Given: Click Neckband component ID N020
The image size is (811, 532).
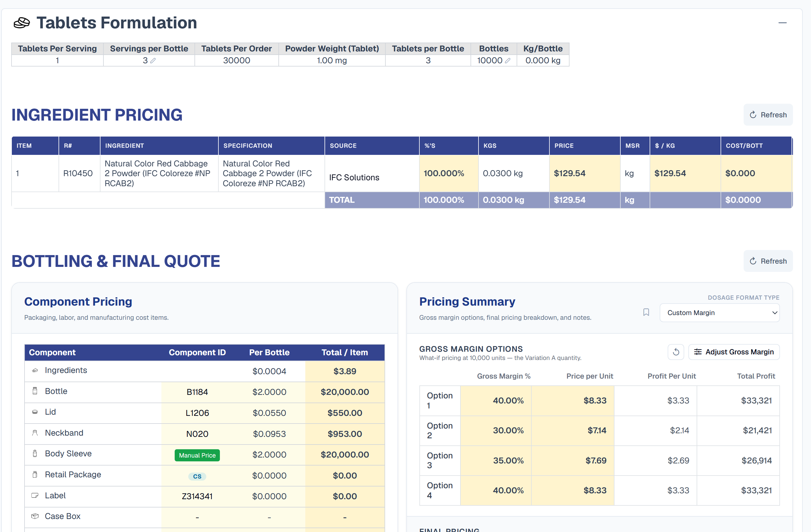Looking at the screenshot, I should pyautogui.click(x=197, y=434).
